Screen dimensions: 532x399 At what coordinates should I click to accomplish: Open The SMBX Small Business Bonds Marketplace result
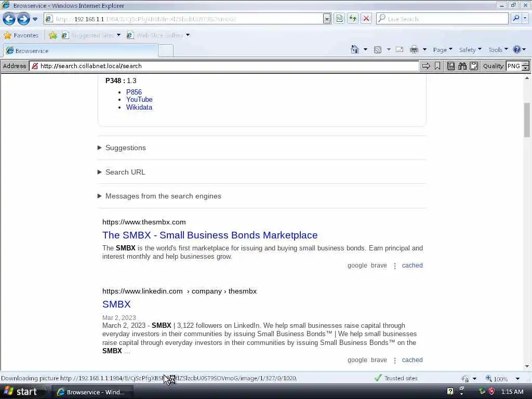click(210, 235)
